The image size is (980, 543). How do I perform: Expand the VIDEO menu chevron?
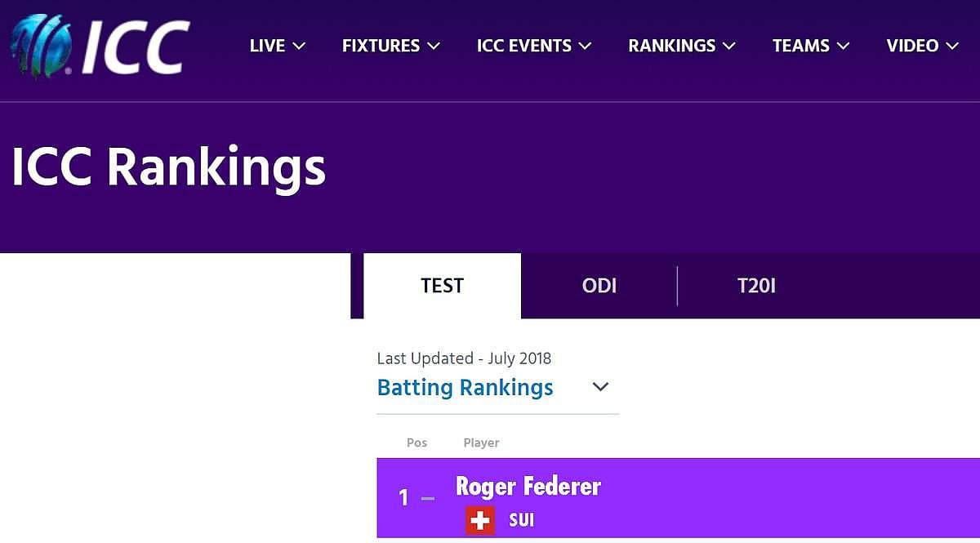click(952, 46)
